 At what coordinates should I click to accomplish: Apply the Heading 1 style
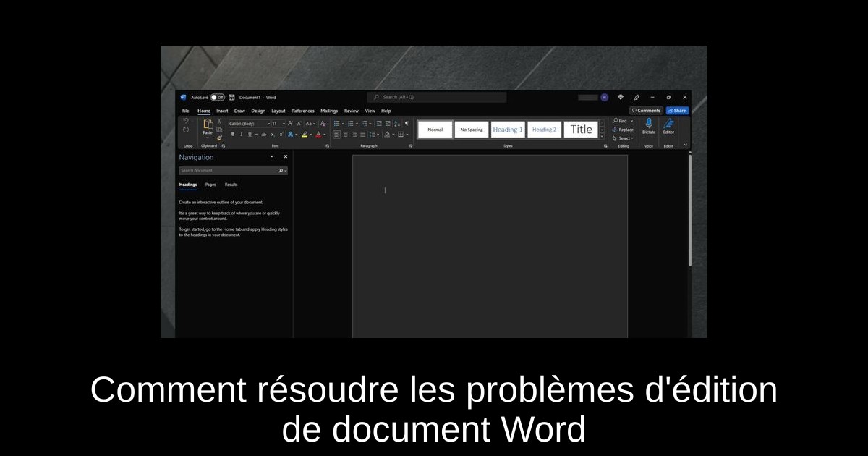click(x=508, y=130)
